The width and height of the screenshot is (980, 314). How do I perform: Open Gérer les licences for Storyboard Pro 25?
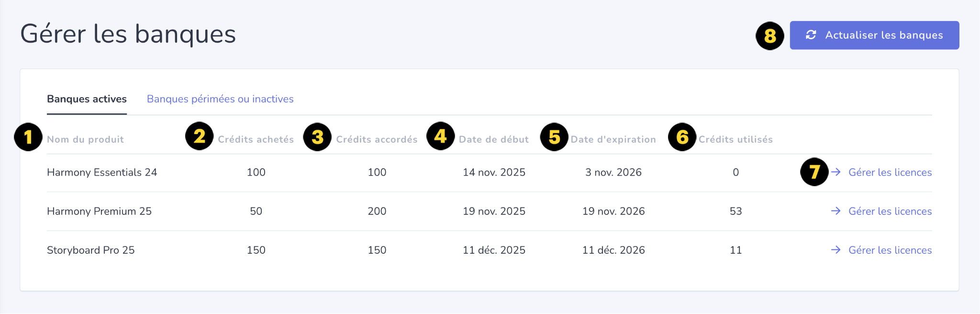(x=890, y=250)
